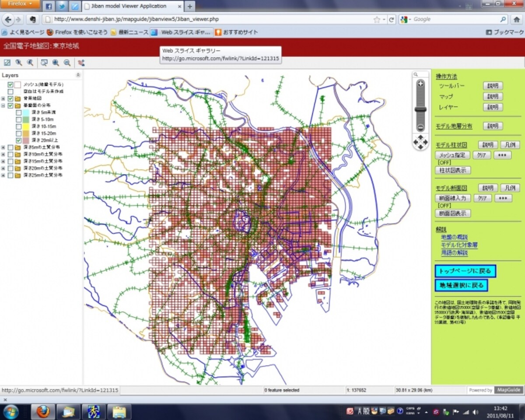This screenshot has width=525, height=420.
Task: Collapse the 基盤面の分布 layer group
Action: pyautogui.click(x=3, y=105)
